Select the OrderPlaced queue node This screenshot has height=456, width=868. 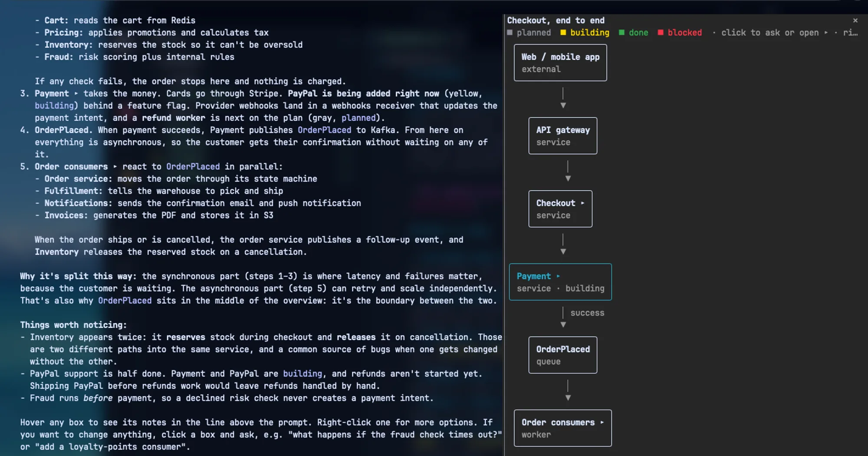pos(563,355)
